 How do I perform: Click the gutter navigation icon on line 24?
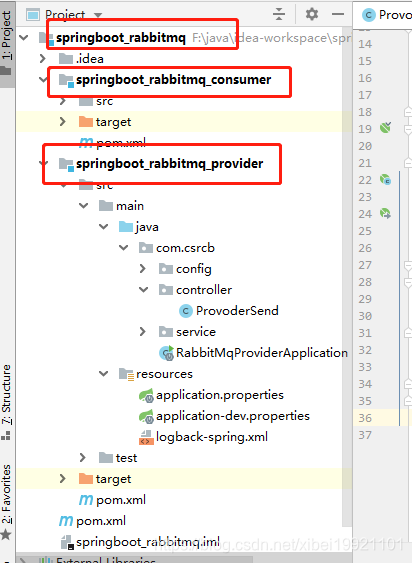385,213
